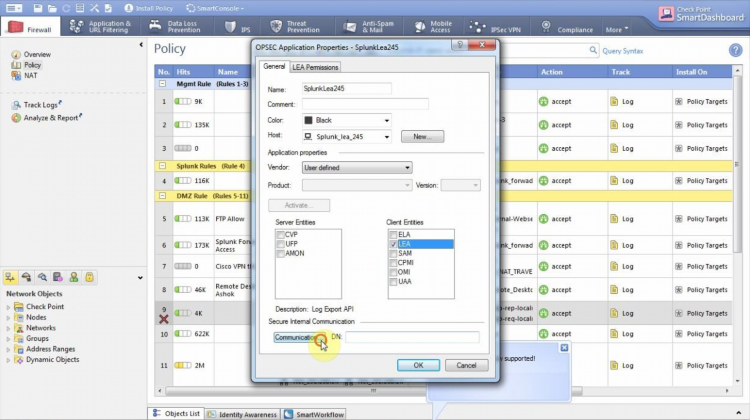This screenshot has width=750, height=420.
Task: Click Install Policy in toolbar
Action: pyautogui.click(x=148, y=8)
